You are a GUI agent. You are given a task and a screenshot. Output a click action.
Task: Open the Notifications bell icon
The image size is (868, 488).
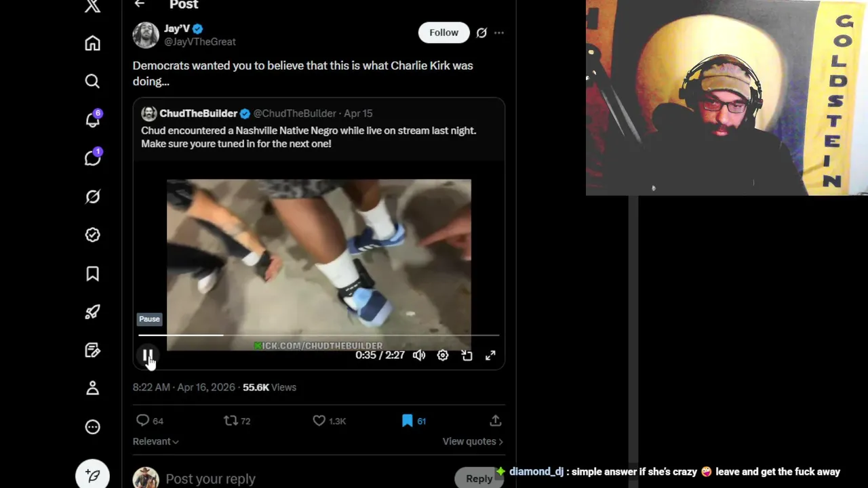tap(93, 120)
